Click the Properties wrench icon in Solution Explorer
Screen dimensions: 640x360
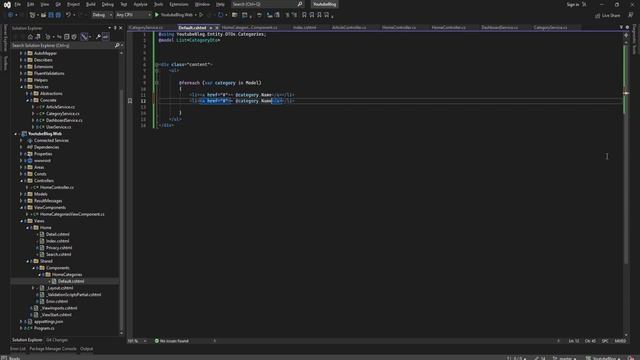pyautogui.click(x=98, y=37)
